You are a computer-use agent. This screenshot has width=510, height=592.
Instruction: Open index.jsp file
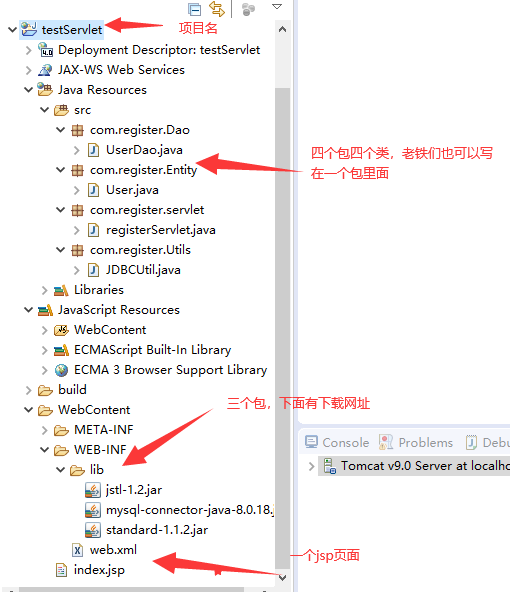tap(99, 570)
